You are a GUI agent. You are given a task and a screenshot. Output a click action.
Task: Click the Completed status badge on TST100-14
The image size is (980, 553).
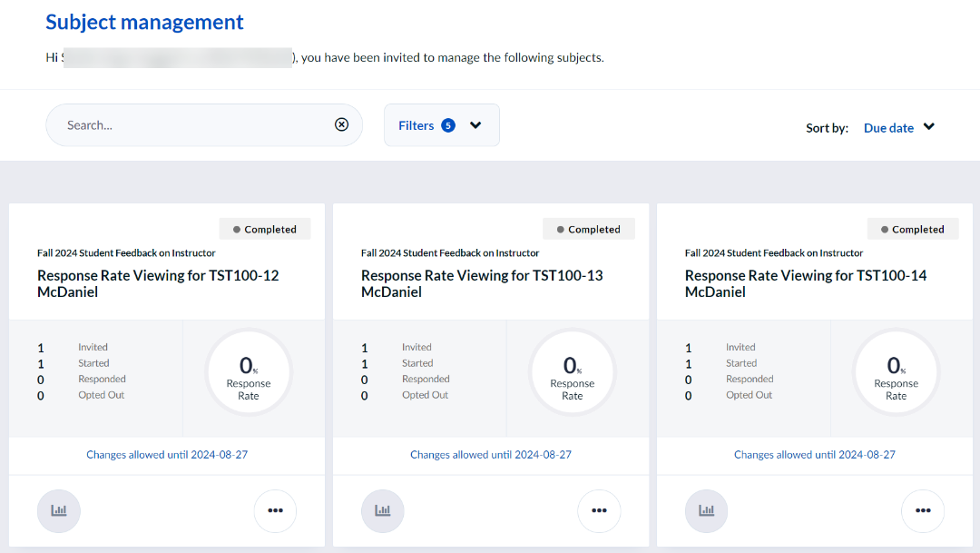(x=913, y=230)
